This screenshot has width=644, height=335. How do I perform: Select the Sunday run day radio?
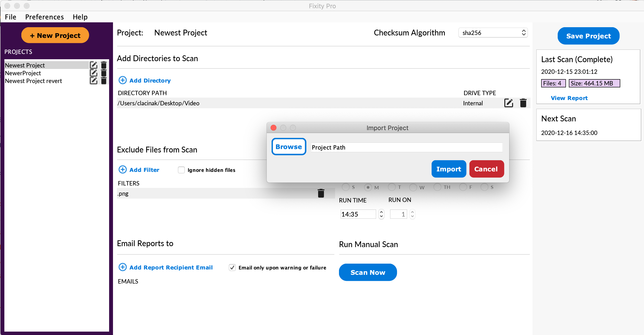(346, 187)
